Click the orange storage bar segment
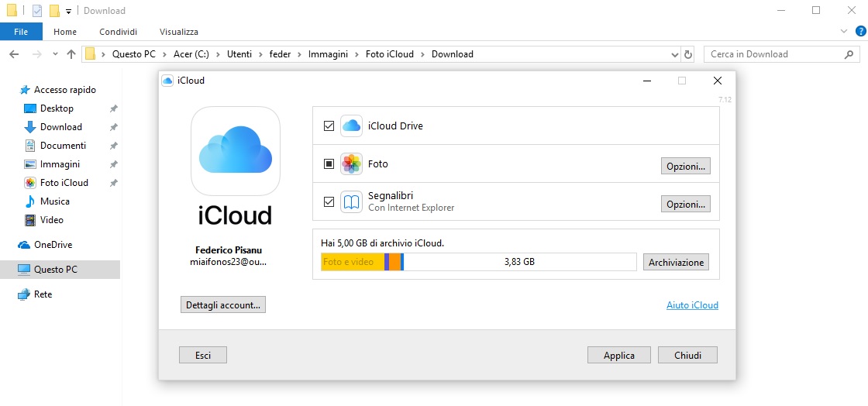Screen dimensions: 868x406 (x=394, y=262)
